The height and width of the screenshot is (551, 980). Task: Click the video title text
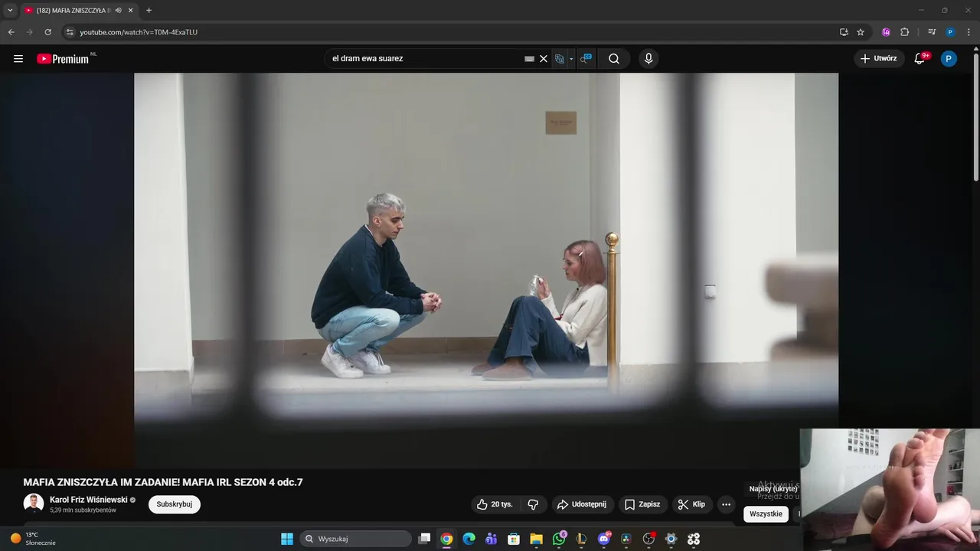163,482
